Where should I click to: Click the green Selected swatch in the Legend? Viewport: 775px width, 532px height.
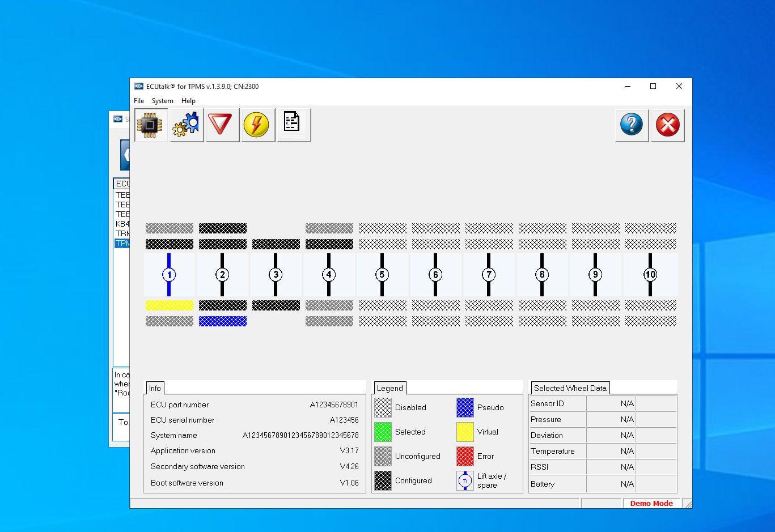pyautogui.click(x=382, y=431)
